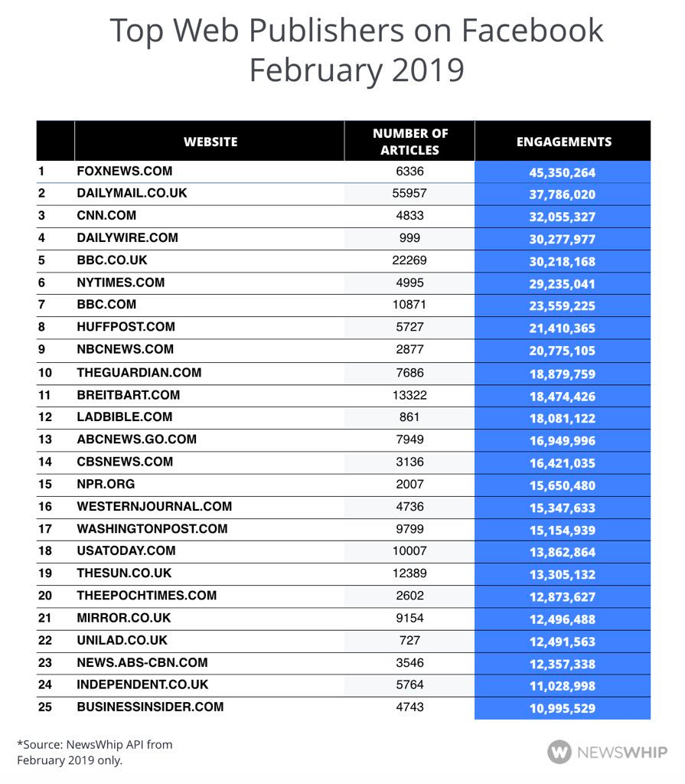Select the DAILYMAIL.CO.UK row name
Screen dimensions: 685x784
pyautogui.click(x=132, y=193)
